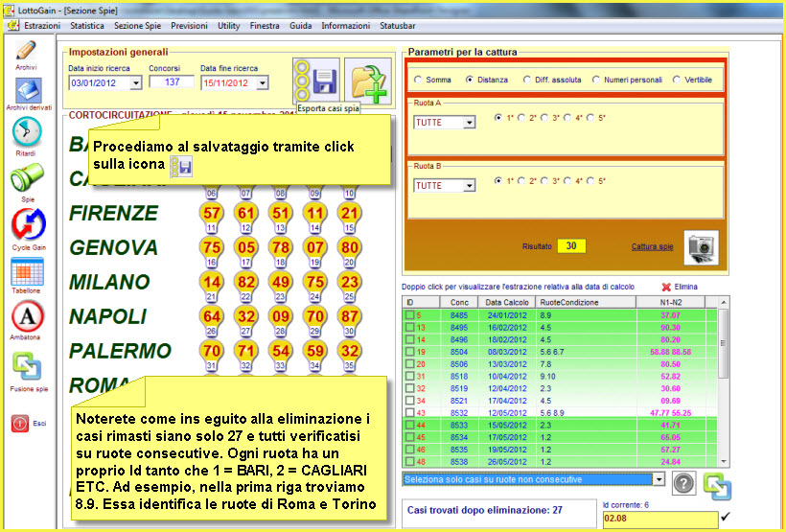Open Fusione spie icon in sidebar
This screenshot has width=786, height=532.
click(x=27, y=366)
